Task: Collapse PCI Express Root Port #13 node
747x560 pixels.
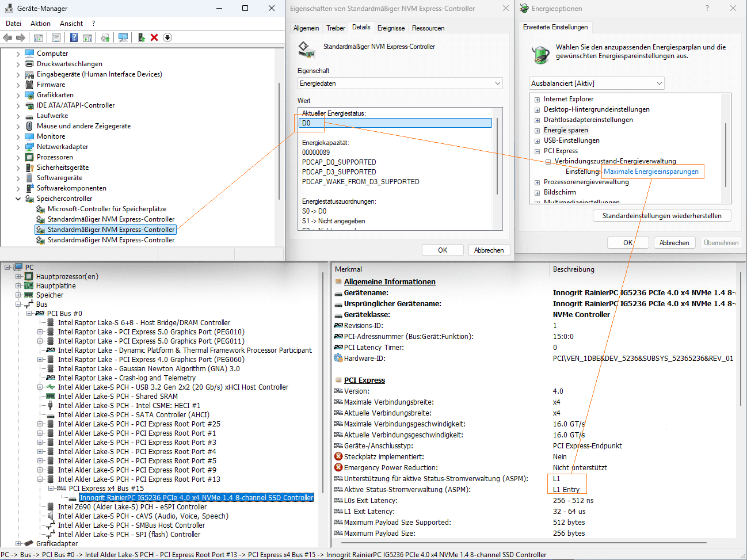Action: coord(40,479)
